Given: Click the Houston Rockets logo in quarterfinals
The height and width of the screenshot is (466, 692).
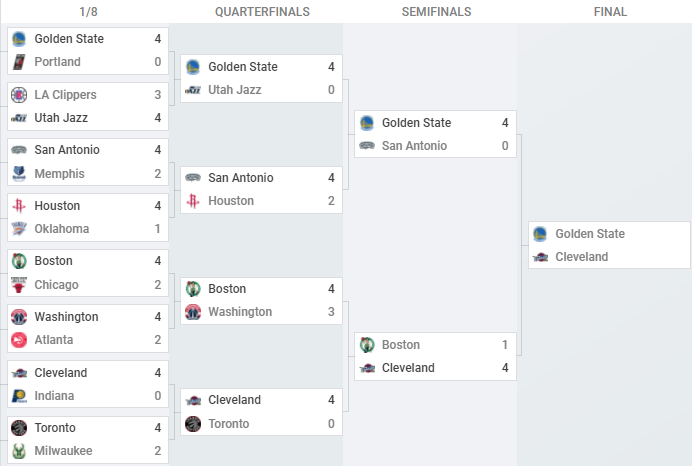Looking at the screenshot, I should click(193, 201).
